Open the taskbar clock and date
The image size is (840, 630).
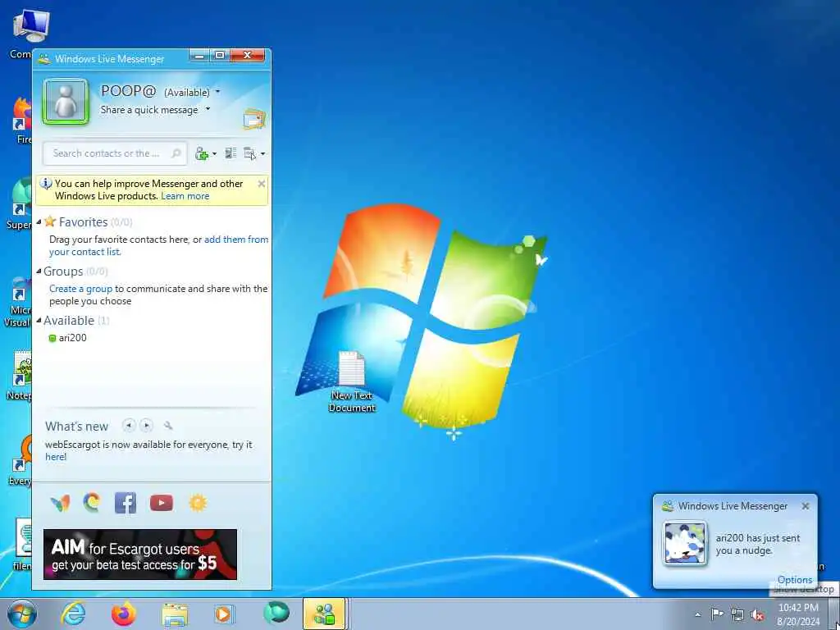[798, 614]
